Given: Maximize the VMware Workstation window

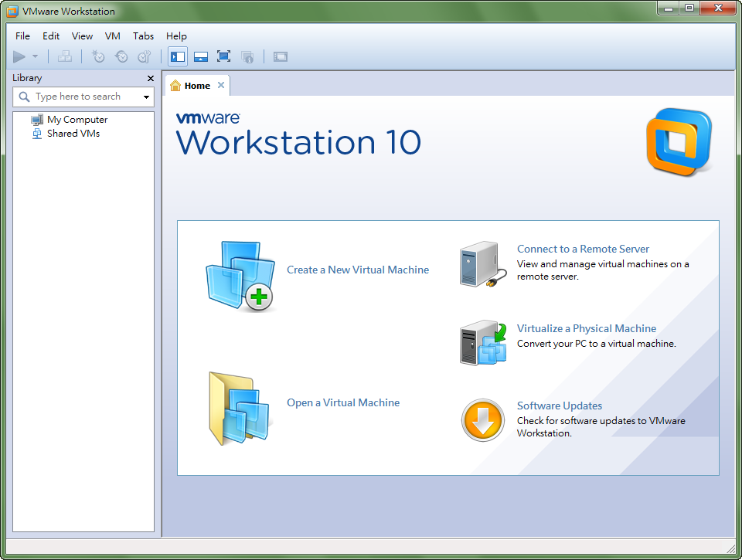Looking at the screenshot, I should pyautogui.click(x=689, y=8).
